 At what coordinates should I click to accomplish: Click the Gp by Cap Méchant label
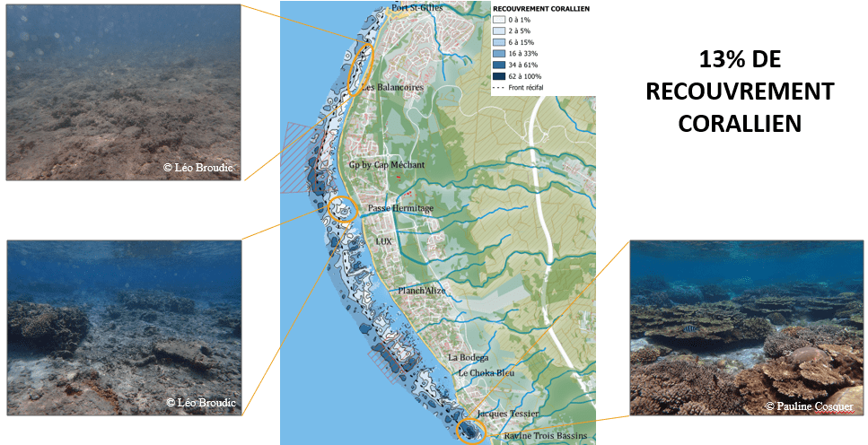(x=384, y=166)
